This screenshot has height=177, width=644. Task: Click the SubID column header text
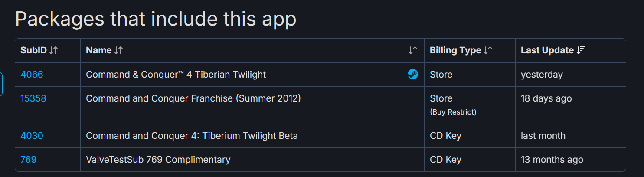pyautogui.click(x=33, y=50)
